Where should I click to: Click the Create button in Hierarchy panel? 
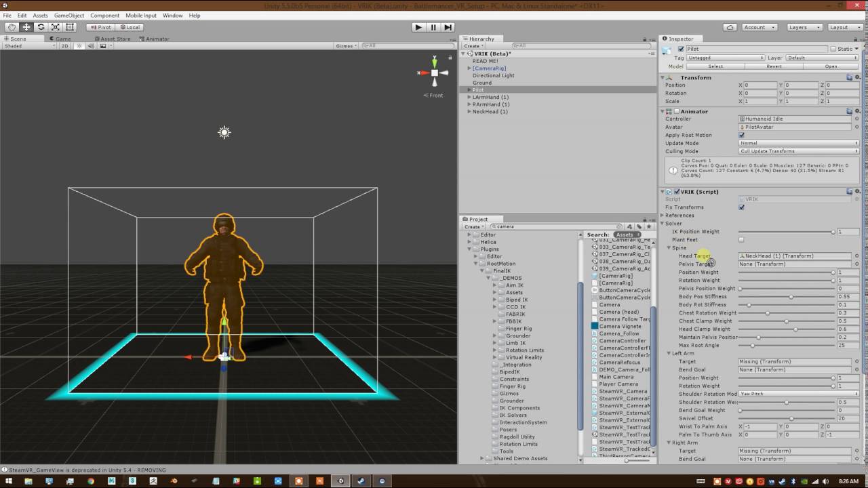click(473, 46)
